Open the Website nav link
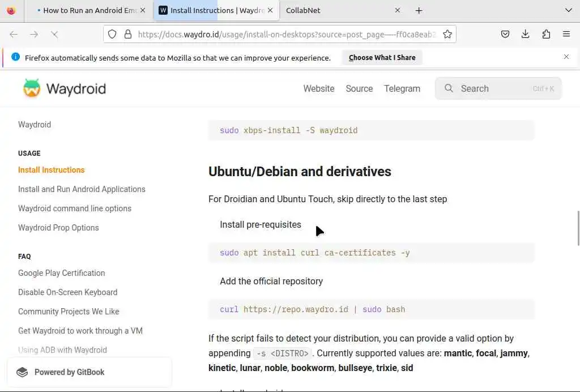This screenshot has width=580, height=392. pos(319,89)
